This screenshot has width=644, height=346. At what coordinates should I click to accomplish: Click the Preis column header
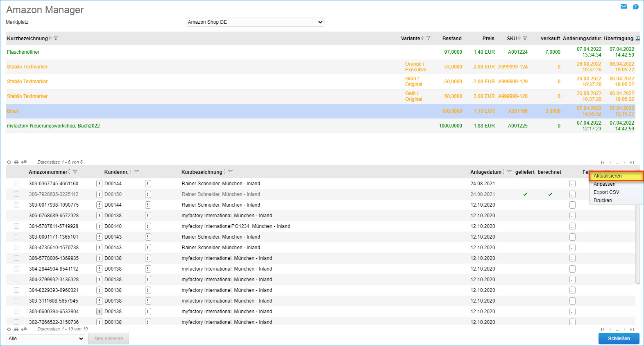click(x=488, y=39)
